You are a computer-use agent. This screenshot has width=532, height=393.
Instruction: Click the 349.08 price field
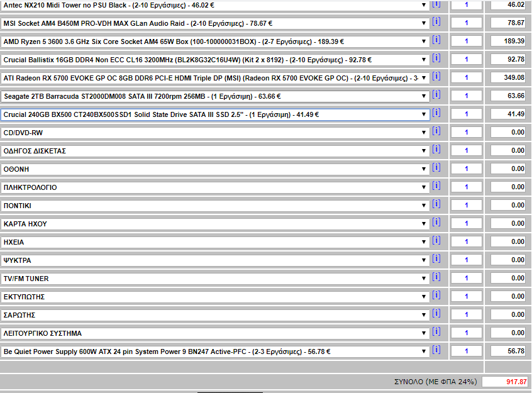(509, 77)
